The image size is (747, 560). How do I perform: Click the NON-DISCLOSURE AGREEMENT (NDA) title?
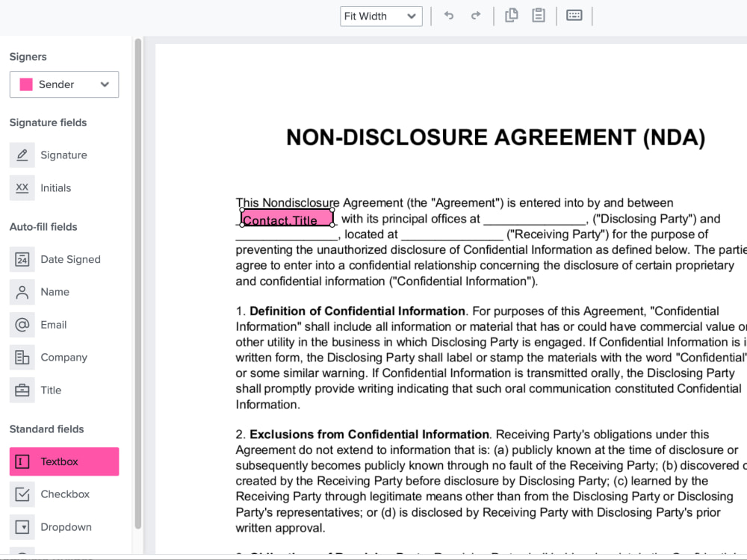495,137
